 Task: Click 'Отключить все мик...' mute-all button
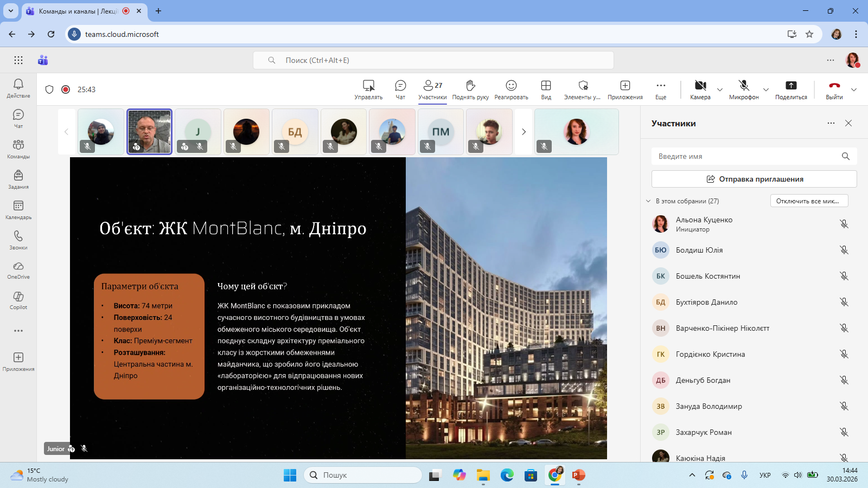[809, 201]
